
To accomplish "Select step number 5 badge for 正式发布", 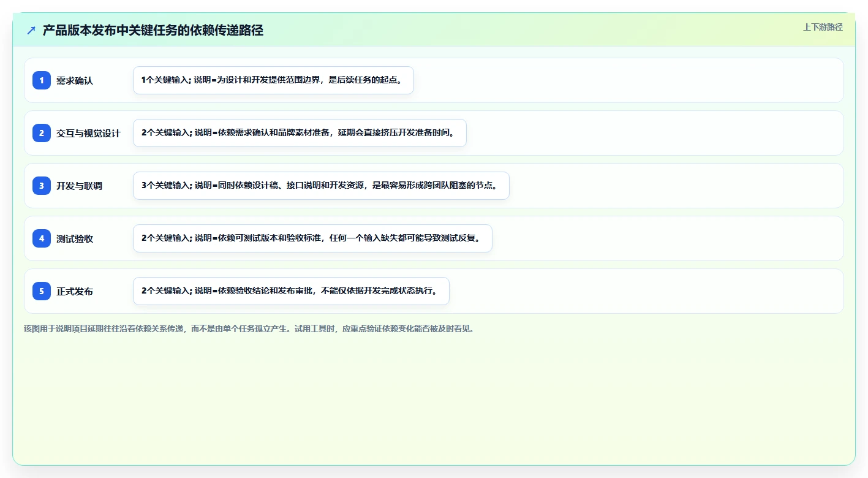I will point(42,291).
